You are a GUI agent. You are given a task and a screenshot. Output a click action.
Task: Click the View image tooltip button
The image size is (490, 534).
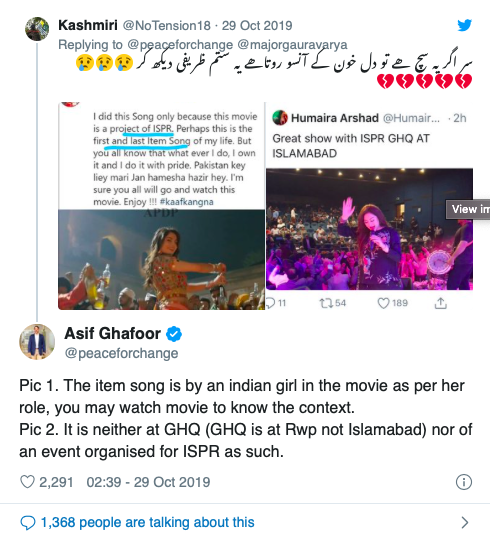click(x=468, y=209)
